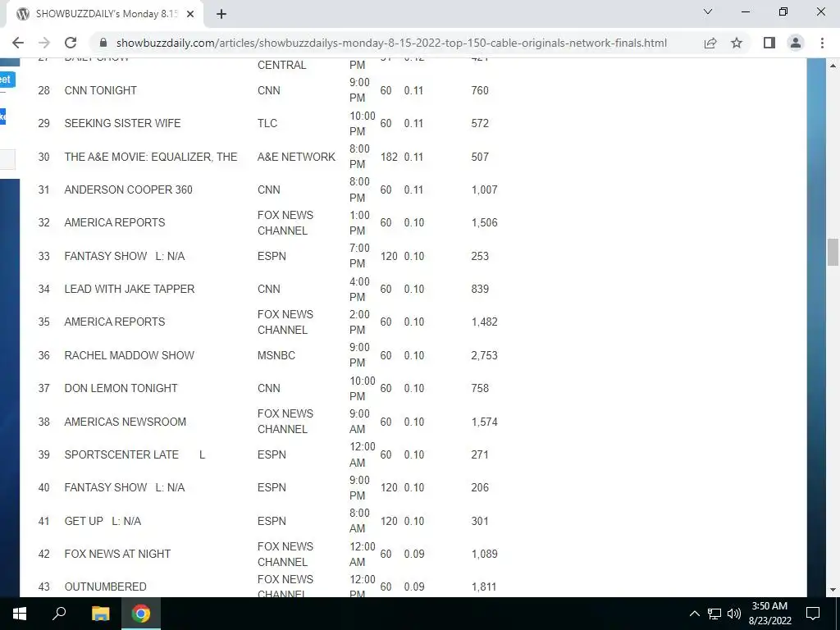This screenshot has width=840, height=630.
Task: Close the SHOWBUZZDAILY tab
Action: [x=190, y=15]
